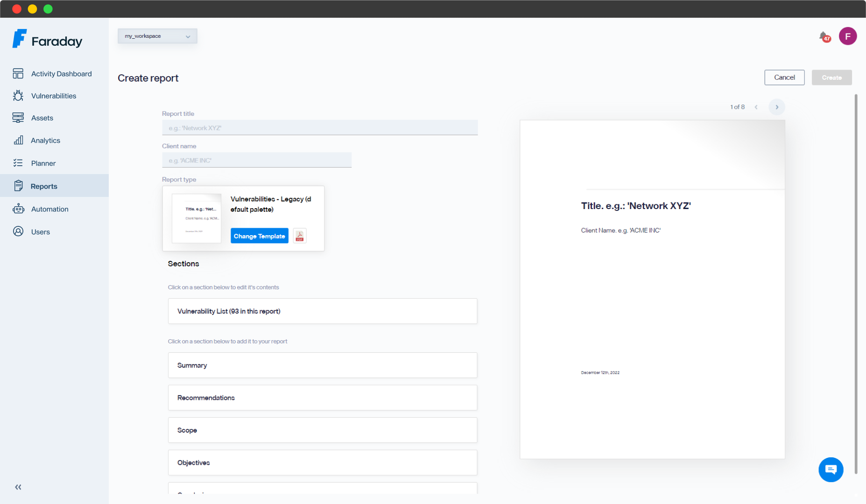Add the Summary section to report
The height and width of the screenshot is (504, 866).
323,365
